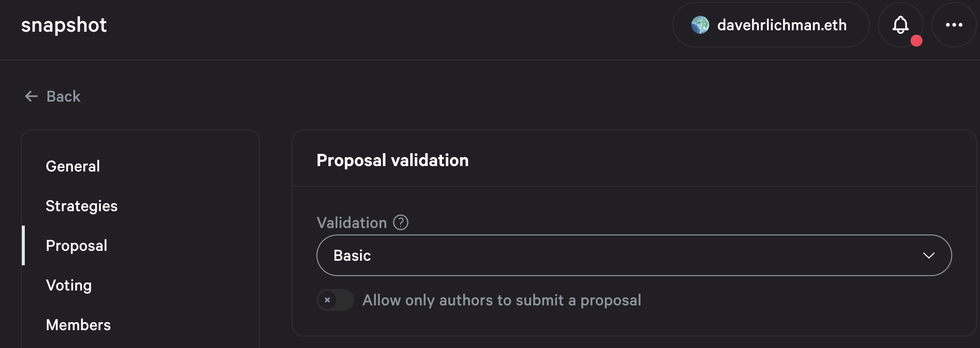Viewport: 980px width, 348px height.
Task: Click the globe avatar next to davehrlichman.eth
Action: coord(700,25)
